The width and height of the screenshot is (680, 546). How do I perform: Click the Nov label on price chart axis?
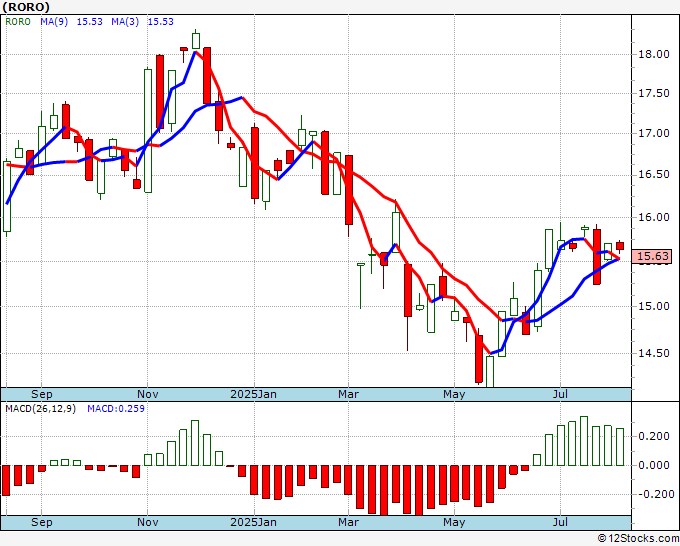[147, 394]
